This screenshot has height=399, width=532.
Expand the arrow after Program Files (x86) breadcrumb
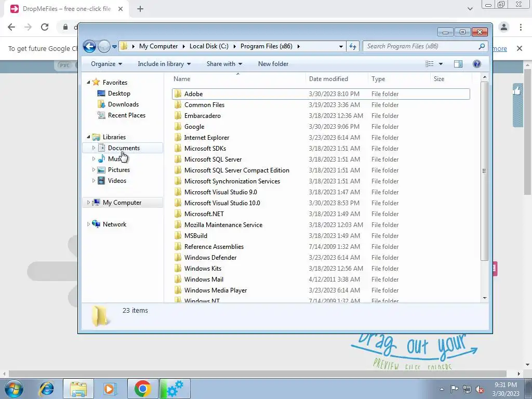299,46
